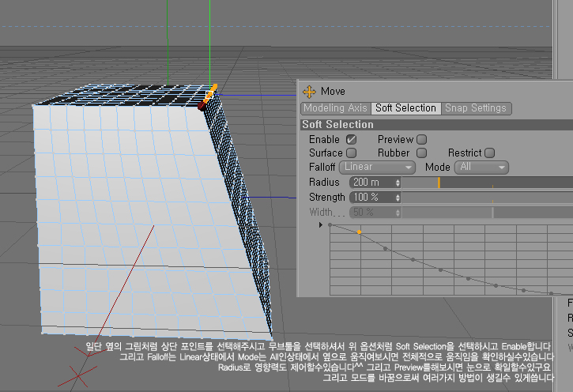
Task: Turn on the Preview checkbox
Action: point(421,139)
